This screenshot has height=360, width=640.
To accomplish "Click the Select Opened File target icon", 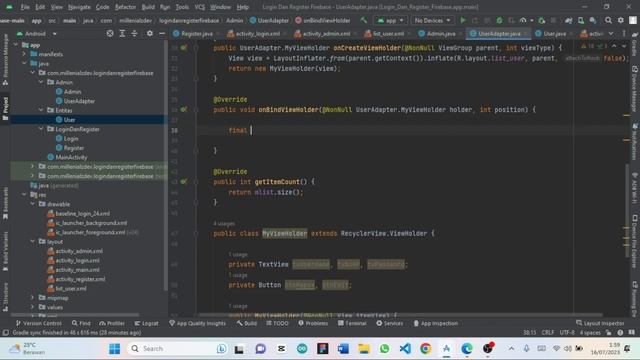I will (110, 33).
